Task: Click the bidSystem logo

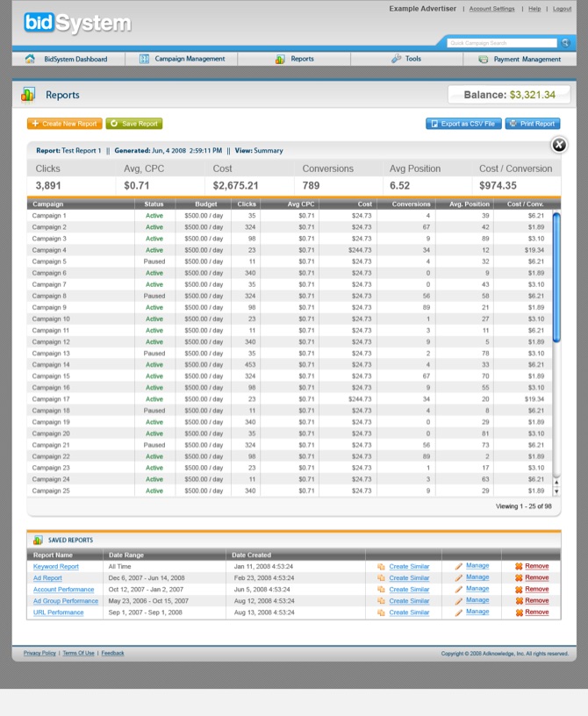Action: (x=77, y=23)
